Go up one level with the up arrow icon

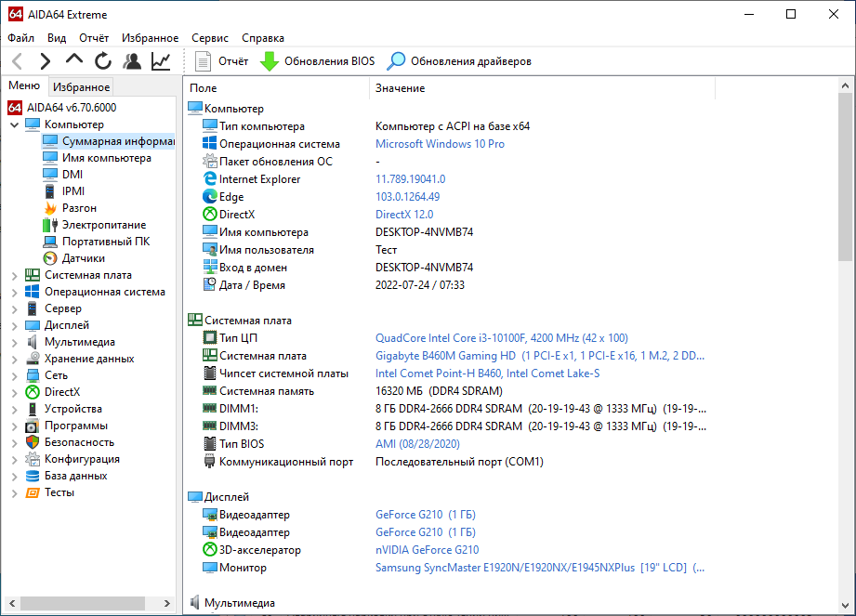pos(73,59)
